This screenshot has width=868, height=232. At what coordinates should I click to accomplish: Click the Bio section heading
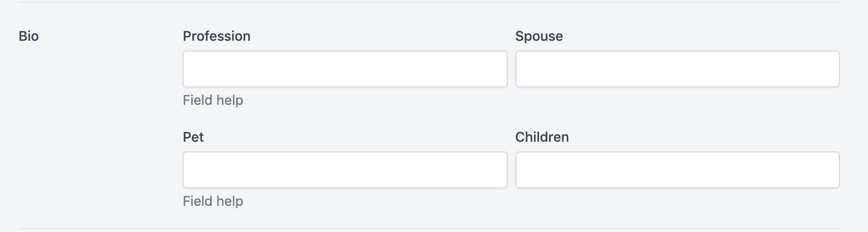[29, 36]
